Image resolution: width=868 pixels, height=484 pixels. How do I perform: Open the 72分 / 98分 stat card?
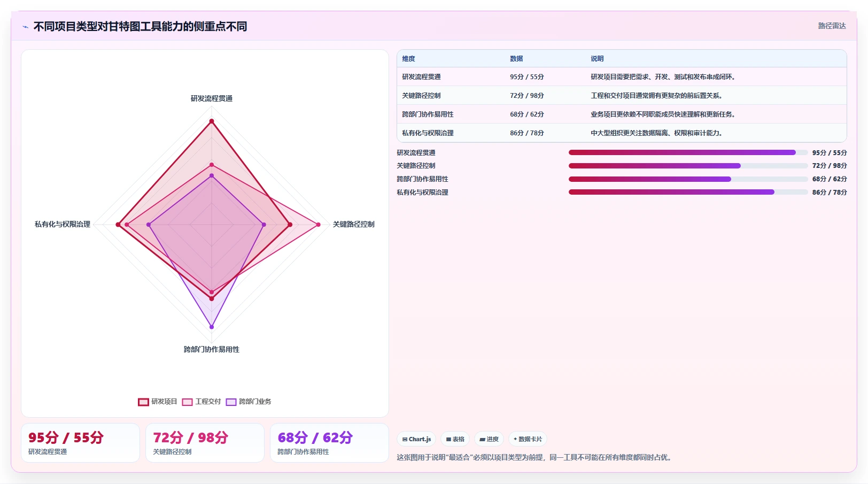(205, 443)
